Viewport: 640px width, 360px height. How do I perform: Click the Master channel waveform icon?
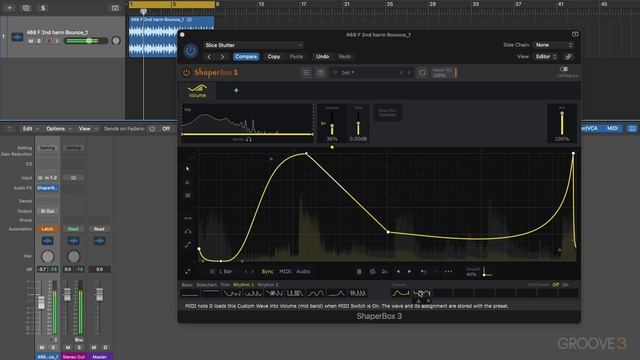[99, 241]
